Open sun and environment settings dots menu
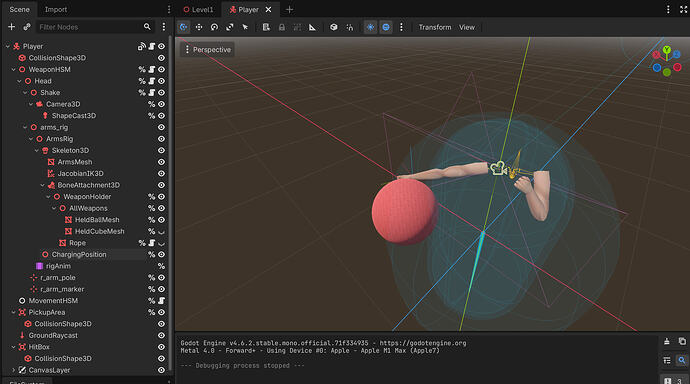Viewport: 690px width, 384px height. [401, 27]
